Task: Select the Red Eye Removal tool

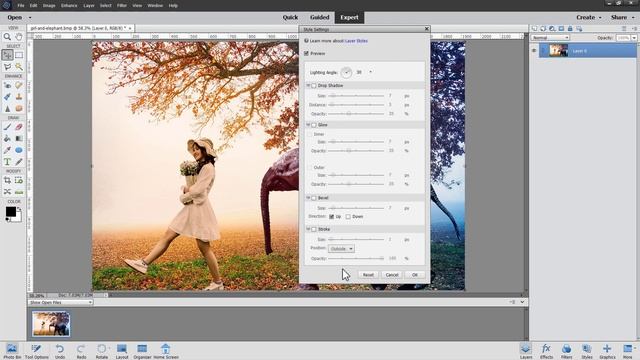Action: 7,85
